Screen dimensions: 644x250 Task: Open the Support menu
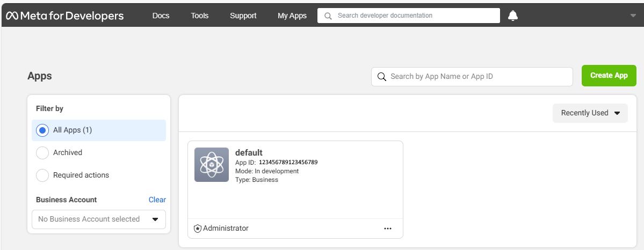[243, 16]
